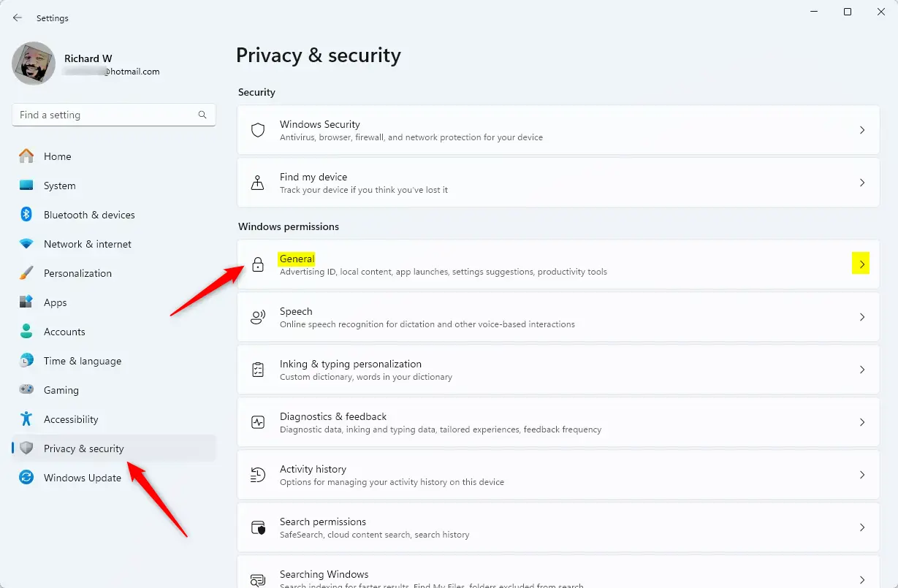Click the Windows Security shield icon
898x588 pixels.
coord(258,130)
